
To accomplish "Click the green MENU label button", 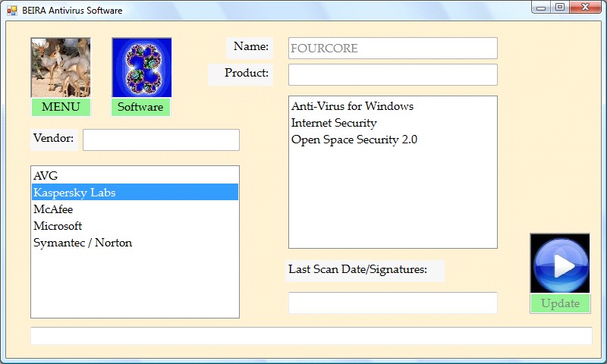I will point(61,107).
